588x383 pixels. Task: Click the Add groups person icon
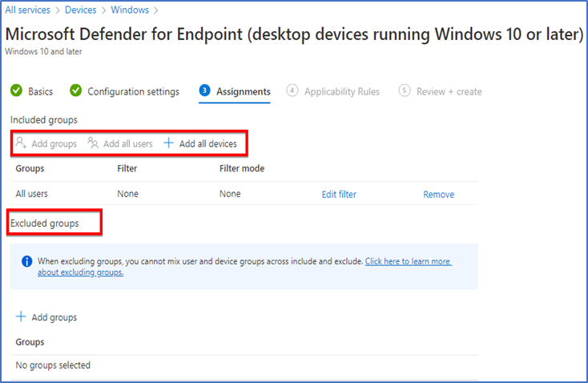21,143
